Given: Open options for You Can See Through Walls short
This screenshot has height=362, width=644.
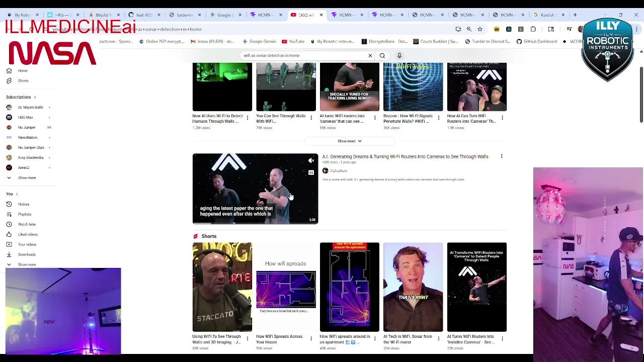Looking at the screenshot, I should [x=311, y=118].
